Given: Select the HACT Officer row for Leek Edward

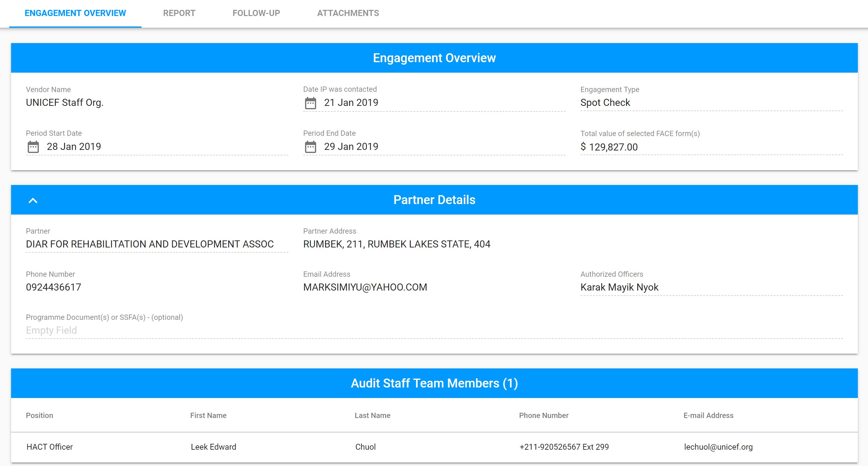Looking at the screenshot, I should 434,447.
